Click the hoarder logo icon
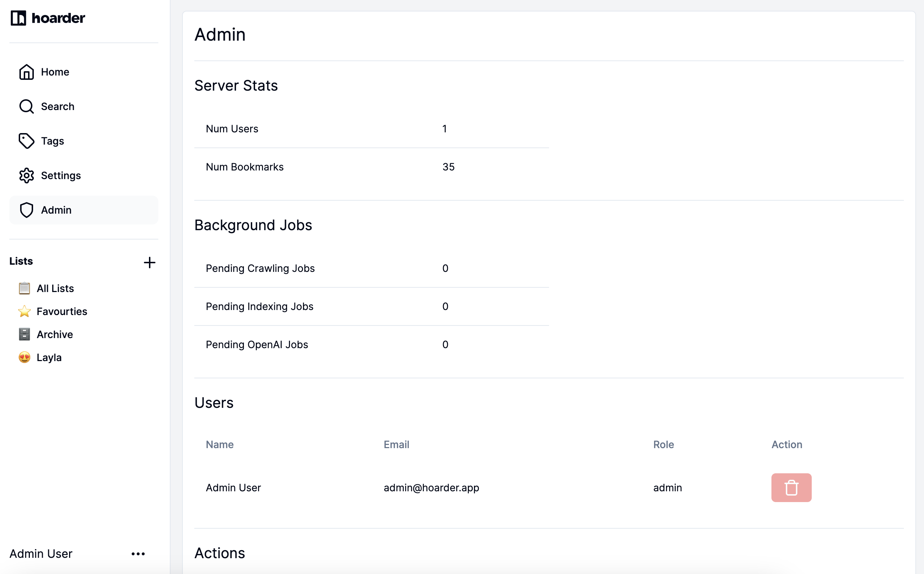This screenshot has height=574, width=924. pyautogui.click(x=18, y=18)
